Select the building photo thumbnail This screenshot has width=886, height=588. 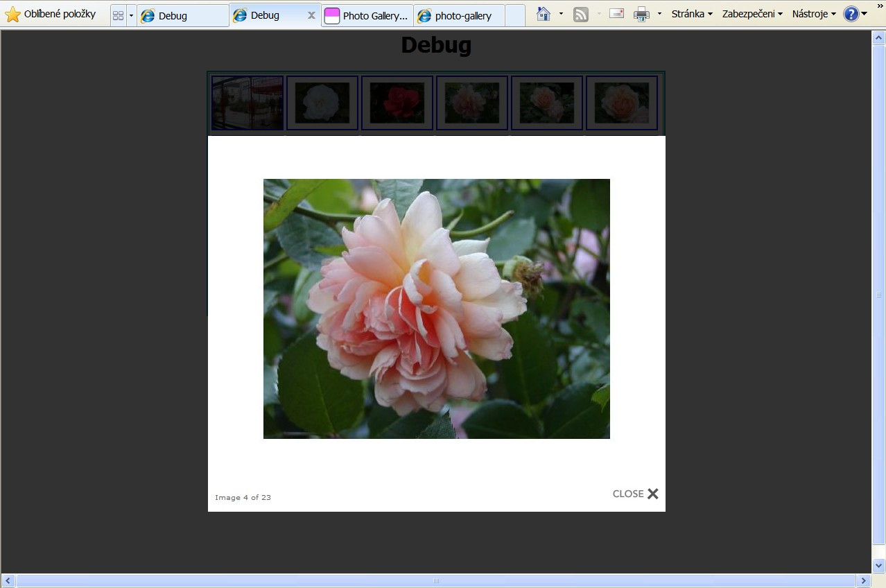click(247, 103)
